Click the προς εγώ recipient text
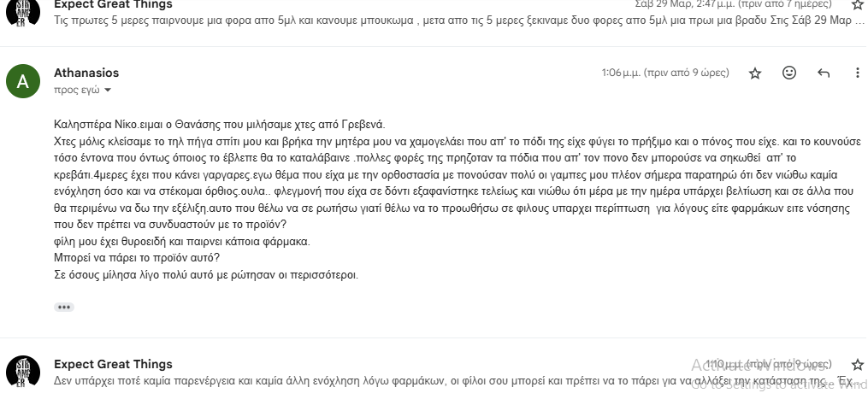 (77, 90)
